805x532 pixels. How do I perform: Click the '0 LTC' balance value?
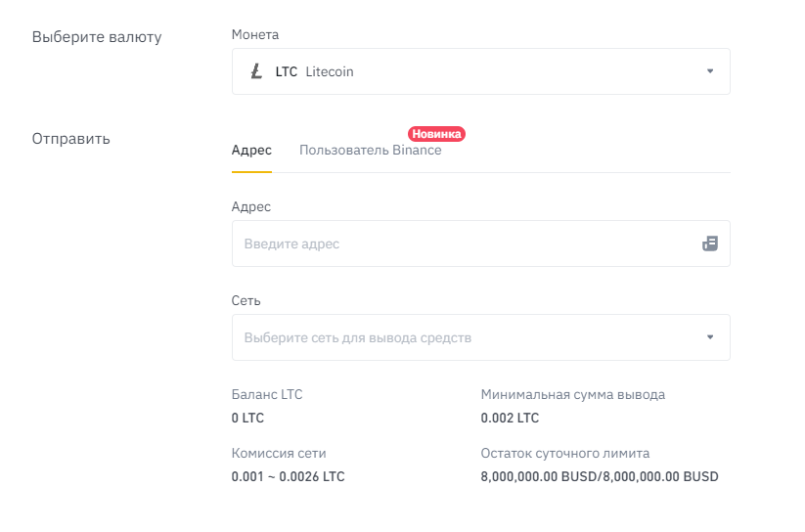(247, 418)
